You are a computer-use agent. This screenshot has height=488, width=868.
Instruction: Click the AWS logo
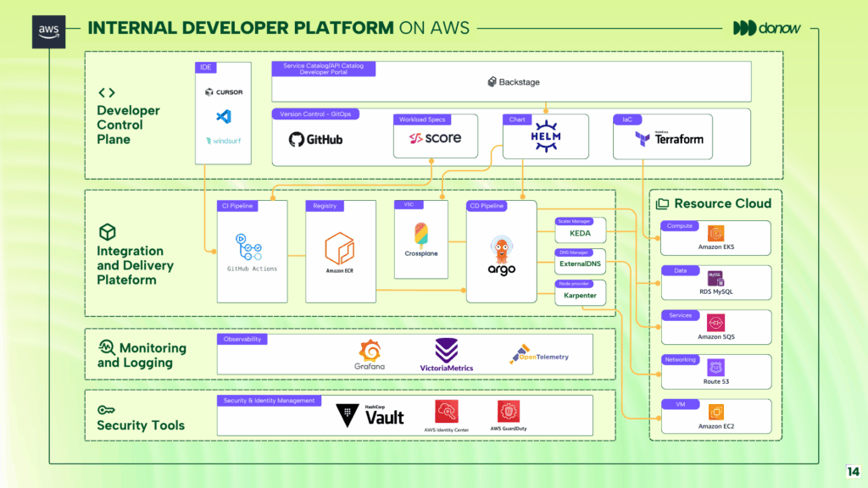pos(48,31)
